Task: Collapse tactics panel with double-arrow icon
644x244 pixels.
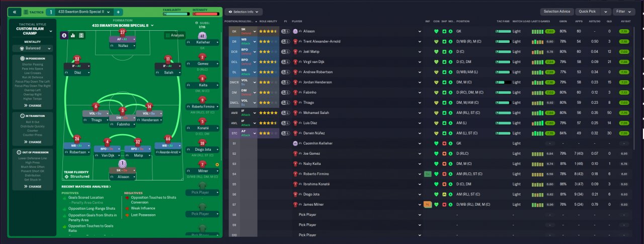Action: coord(15,12)
